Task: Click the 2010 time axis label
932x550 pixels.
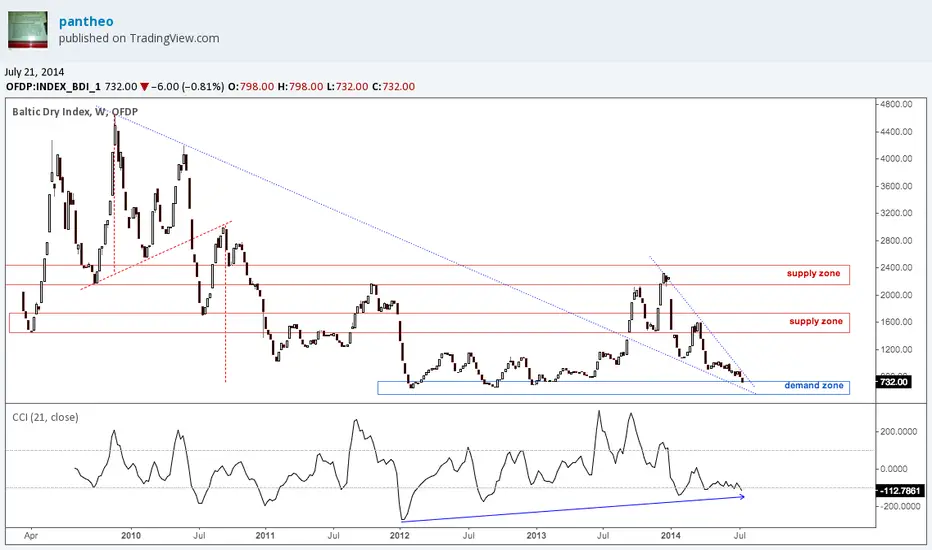Action: tap(131, 536)
